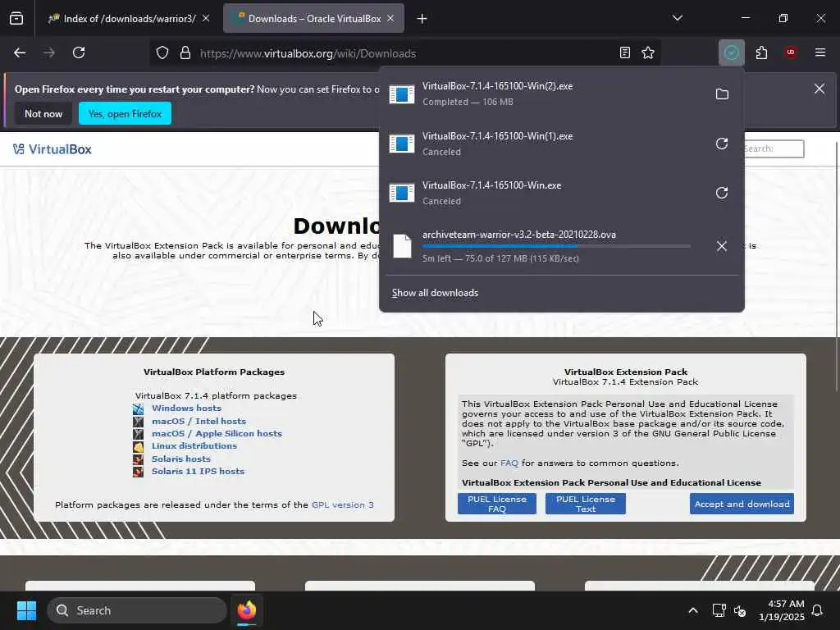Close the Downloads – Oracle VirtualBox tab

(390, 18)
